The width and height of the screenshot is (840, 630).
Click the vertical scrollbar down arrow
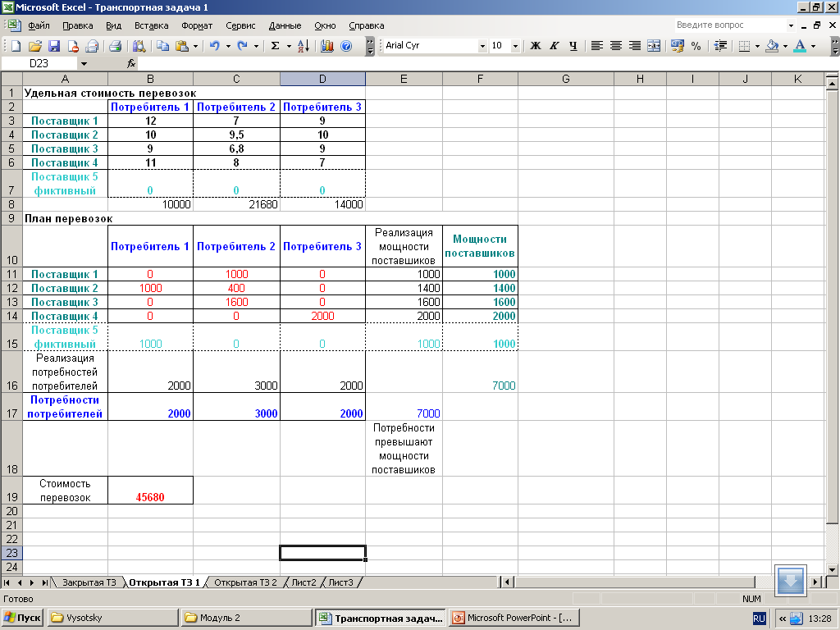pyautogui.click(x=832, y=569)
